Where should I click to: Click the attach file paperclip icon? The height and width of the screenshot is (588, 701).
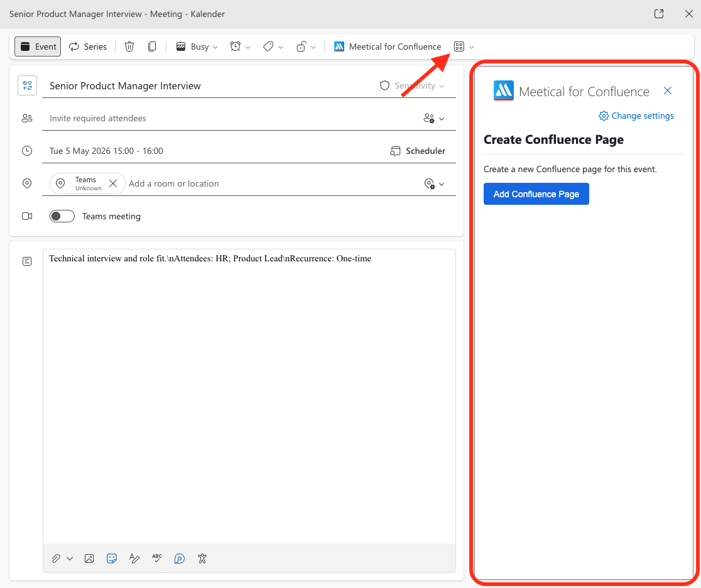pyautogui.click(x=56, y=558)
